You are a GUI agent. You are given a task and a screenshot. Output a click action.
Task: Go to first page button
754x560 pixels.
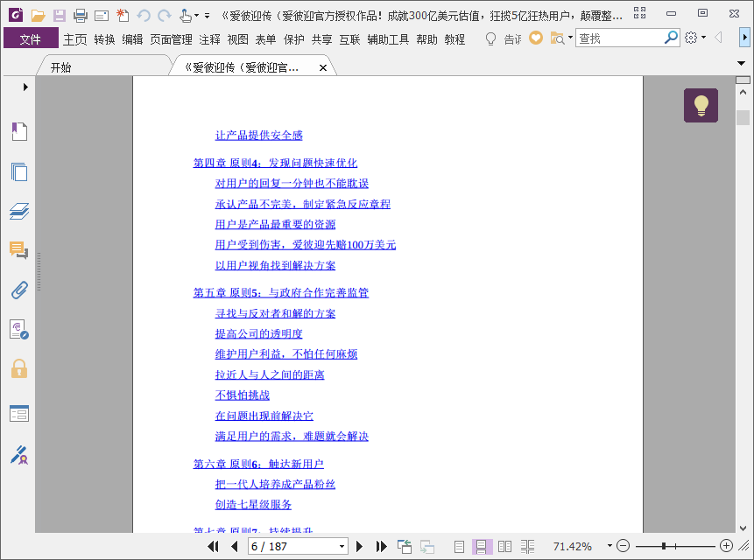click(213, 546)
